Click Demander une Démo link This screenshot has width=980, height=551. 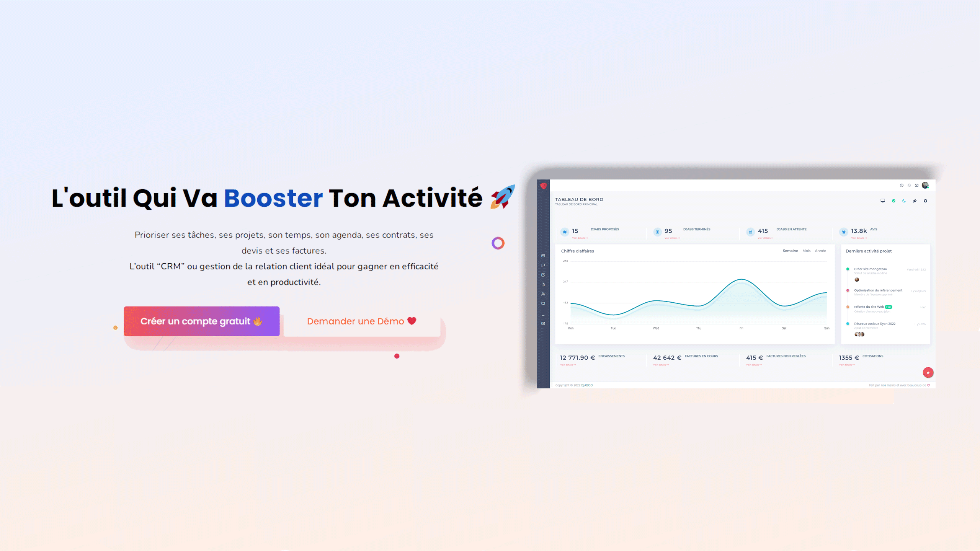361,321
